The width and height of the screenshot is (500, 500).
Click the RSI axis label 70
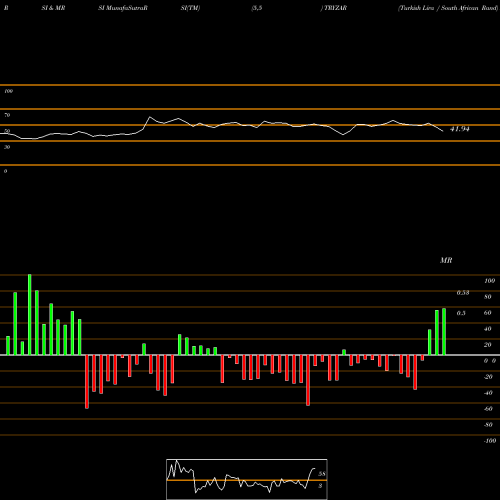(7, 115)
